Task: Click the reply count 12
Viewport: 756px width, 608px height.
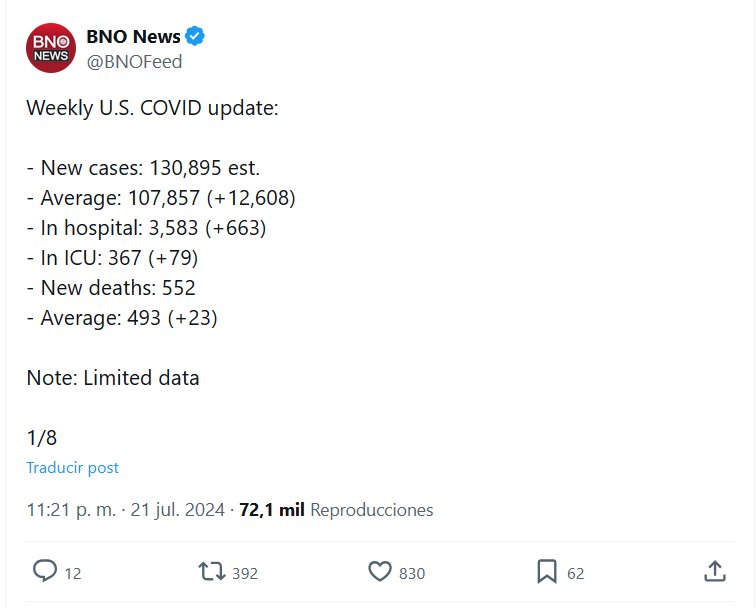Action: (73, 573)
